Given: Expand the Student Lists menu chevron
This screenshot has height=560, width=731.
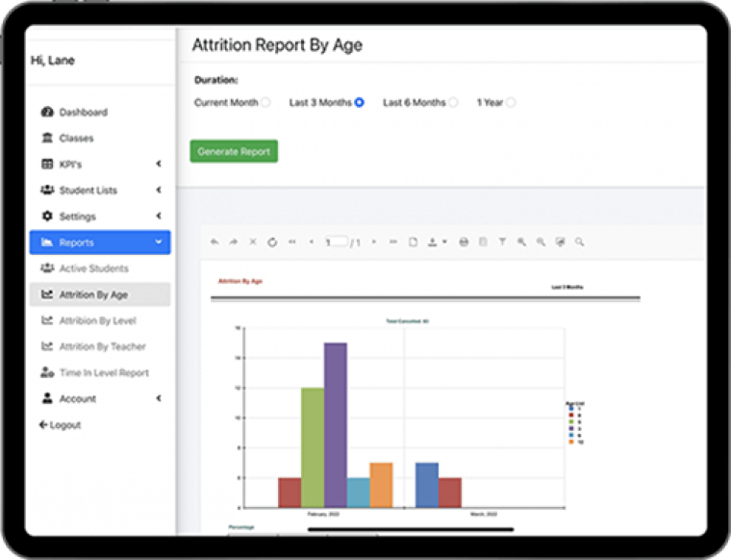Looking at the screenshot, I should coord(159,190).
